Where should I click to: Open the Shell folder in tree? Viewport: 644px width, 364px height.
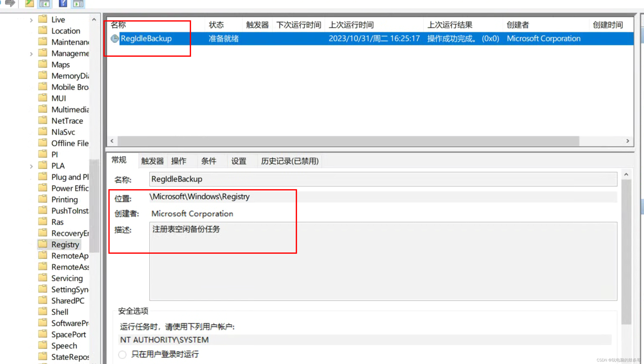(60, 312)
